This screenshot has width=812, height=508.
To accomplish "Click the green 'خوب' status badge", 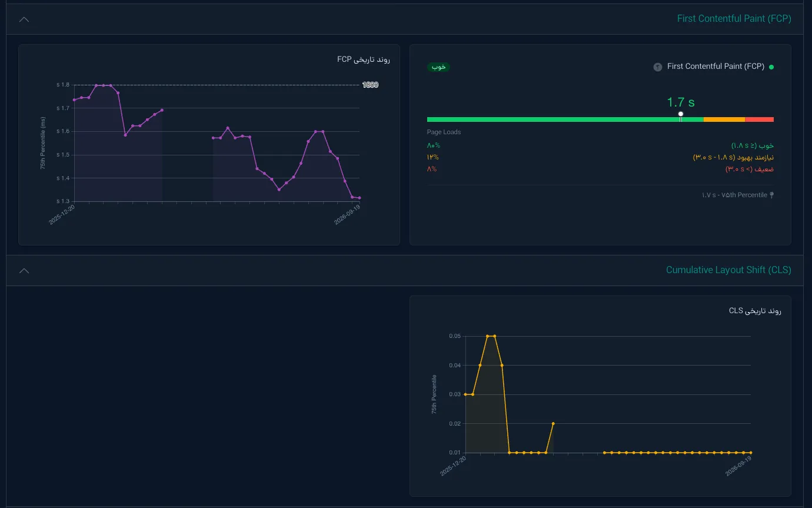I will [438, 67].
